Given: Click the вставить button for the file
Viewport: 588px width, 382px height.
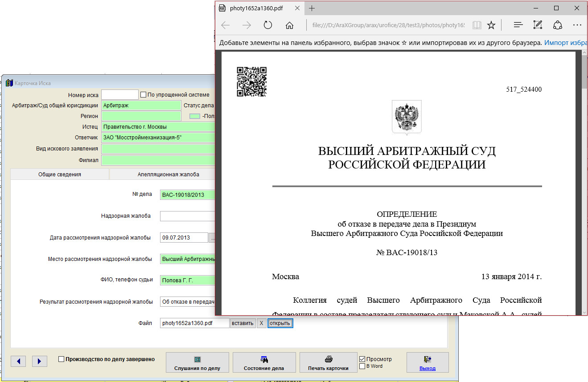Looking at the screenshot, I should point(243,323).
